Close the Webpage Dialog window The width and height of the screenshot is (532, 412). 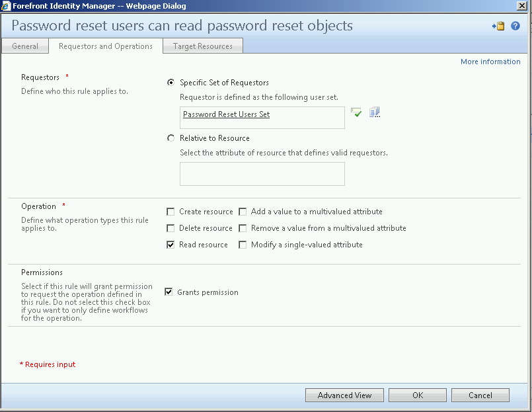pos(522,6)
